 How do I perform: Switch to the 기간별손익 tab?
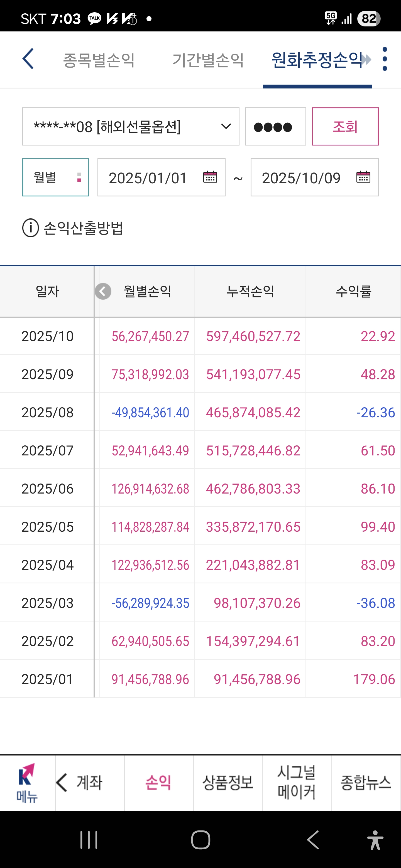point(208,60)
